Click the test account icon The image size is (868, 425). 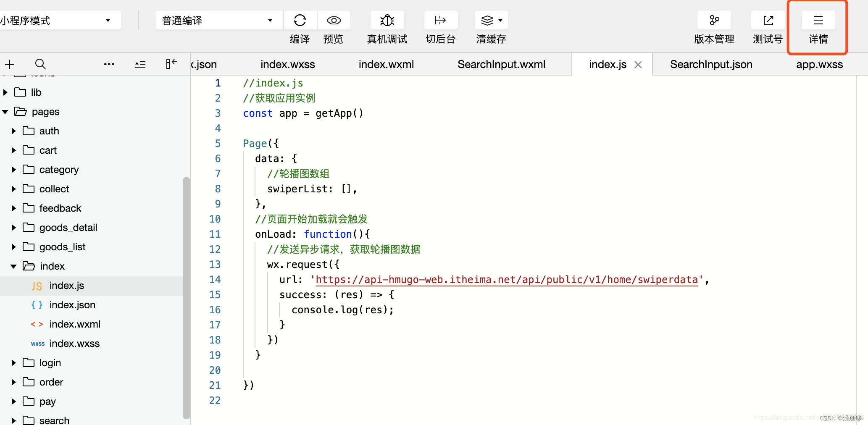768,20
